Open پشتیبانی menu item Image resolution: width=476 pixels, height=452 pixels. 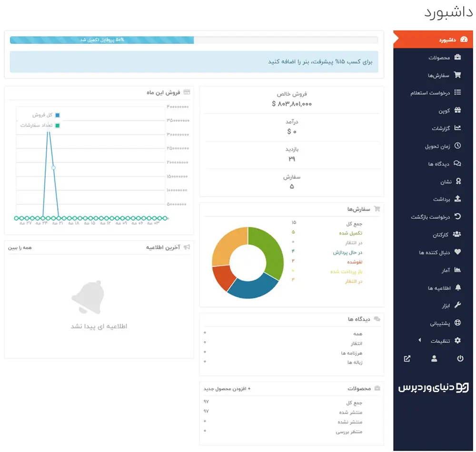coord(433,323)
